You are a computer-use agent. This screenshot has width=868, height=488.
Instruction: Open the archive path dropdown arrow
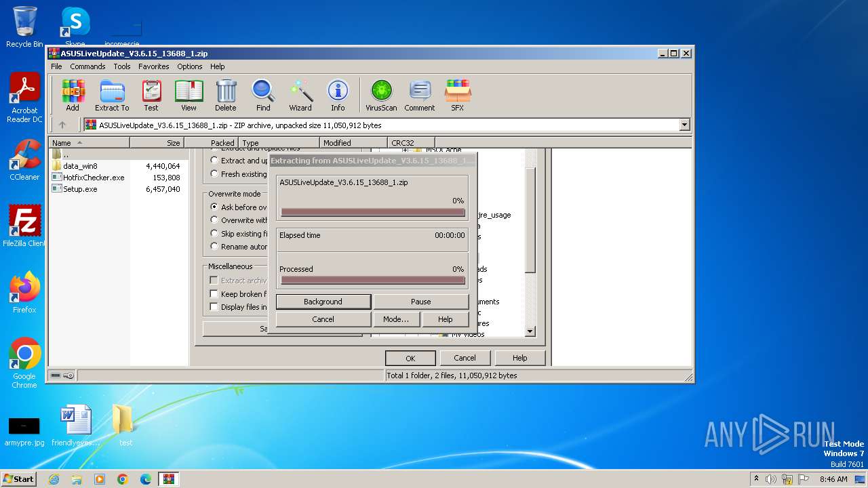[x=684, y=125]
